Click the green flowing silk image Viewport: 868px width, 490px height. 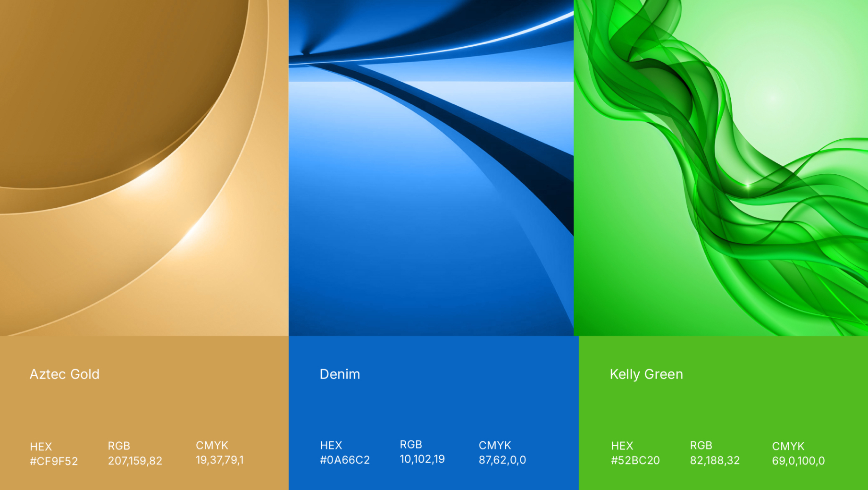tap(720, 168)
